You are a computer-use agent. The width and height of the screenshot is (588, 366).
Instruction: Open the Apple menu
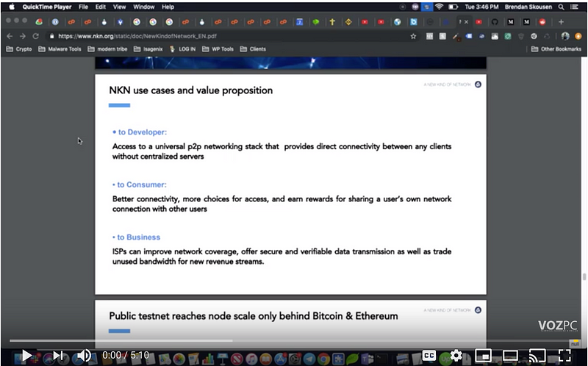click(12, 7)
